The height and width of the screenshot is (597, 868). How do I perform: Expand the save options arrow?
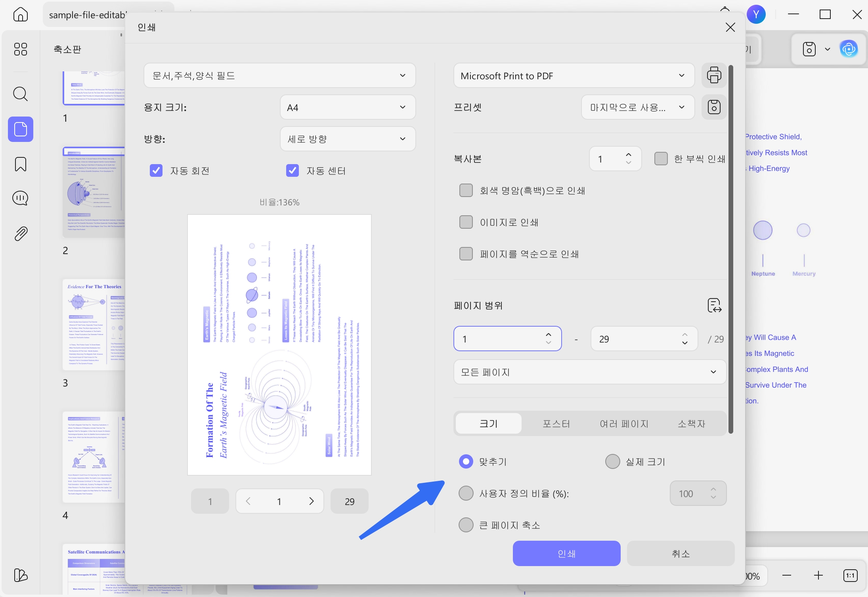pyautogui.click(x=828, y=49)
